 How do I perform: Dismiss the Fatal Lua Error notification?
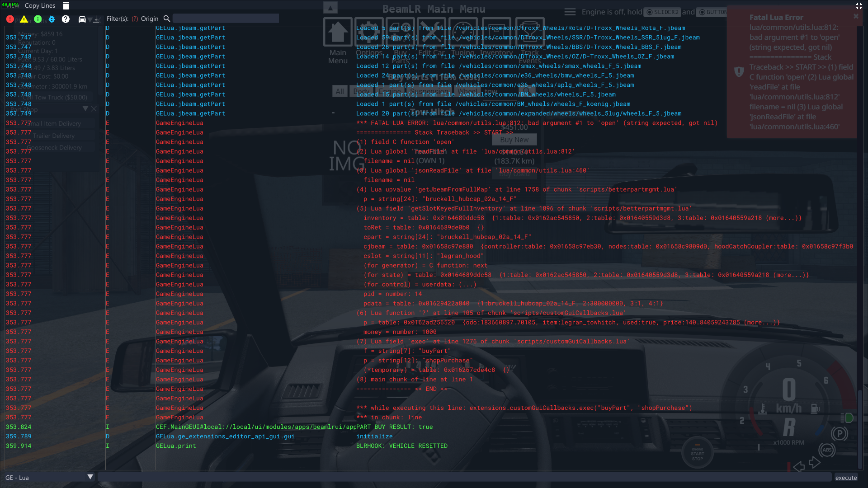click(x=855, y=16)
